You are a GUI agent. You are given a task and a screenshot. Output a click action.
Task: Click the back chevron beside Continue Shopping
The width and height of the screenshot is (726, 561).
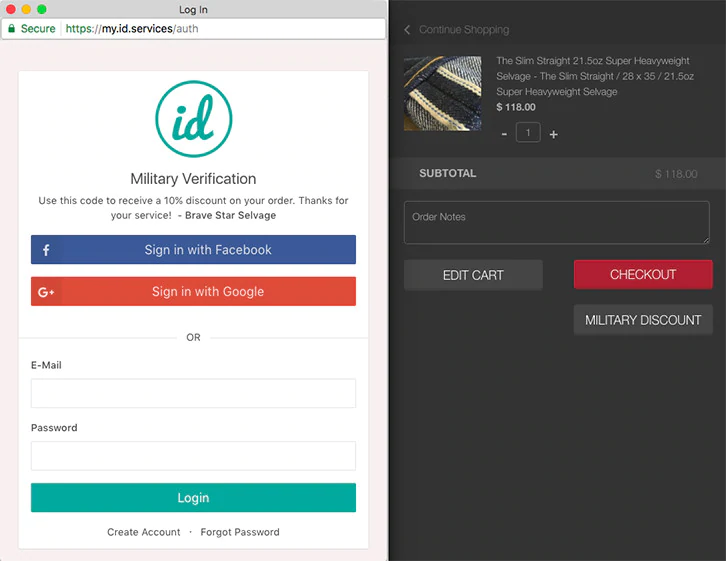click(x=407, y=30)
